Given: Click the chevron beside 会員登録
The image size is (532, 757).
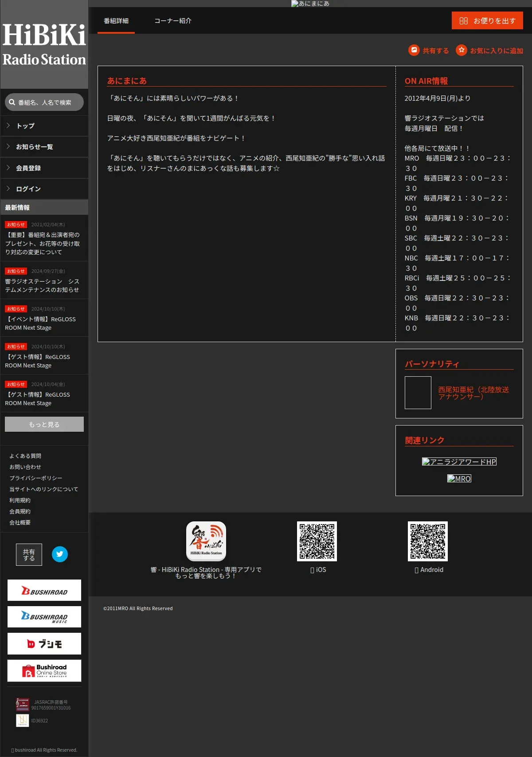Looking at the screenshot, I should pyautogui.click(x=8, y=168).
